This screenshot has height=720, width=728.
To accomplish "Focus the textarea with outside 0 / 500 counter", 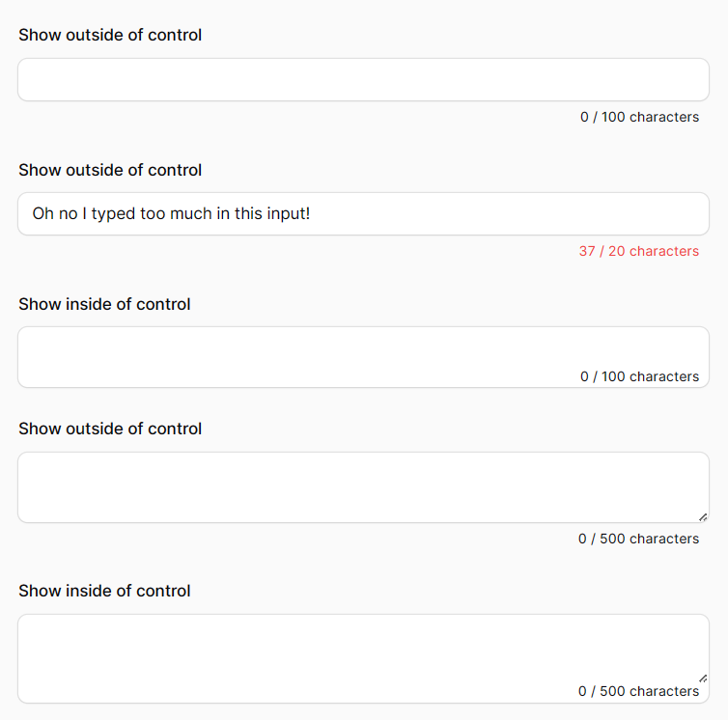I will (x=364, y=487).
